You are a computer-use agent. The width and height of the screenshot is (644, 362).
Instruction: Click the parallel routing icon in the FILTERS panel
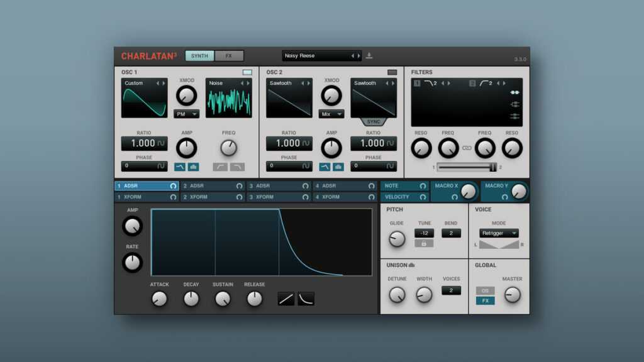(514, 105)
